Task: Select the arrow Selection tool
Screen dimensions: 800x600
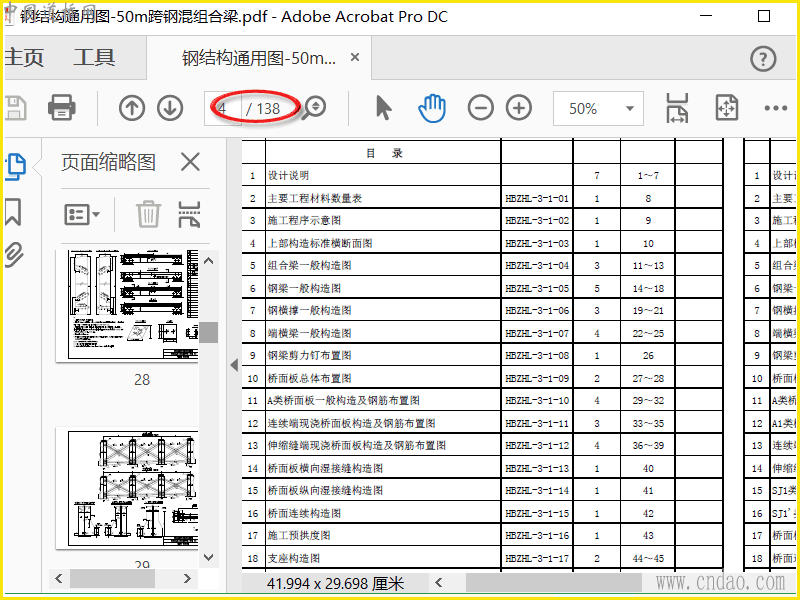Action: 383,108
